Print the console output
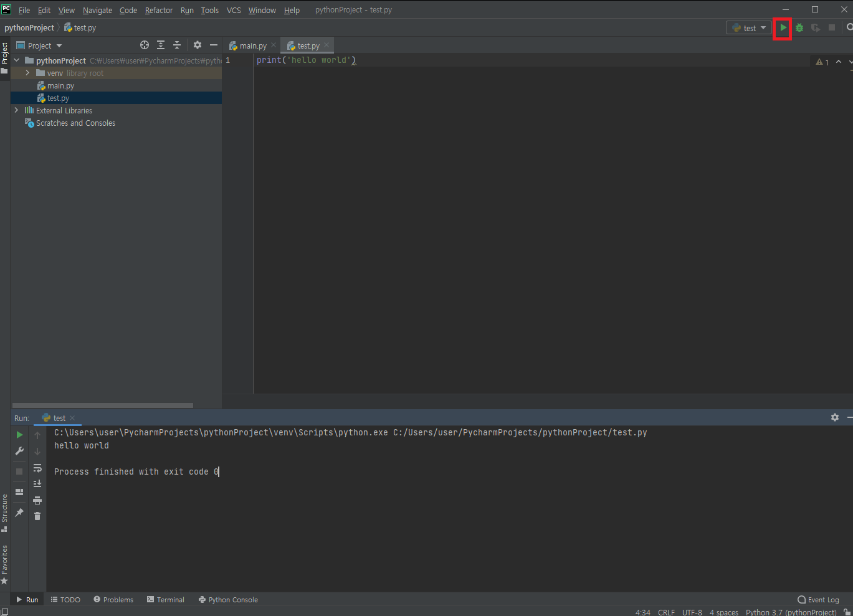The width and height of the screenshot is (853, 616). 37,500
